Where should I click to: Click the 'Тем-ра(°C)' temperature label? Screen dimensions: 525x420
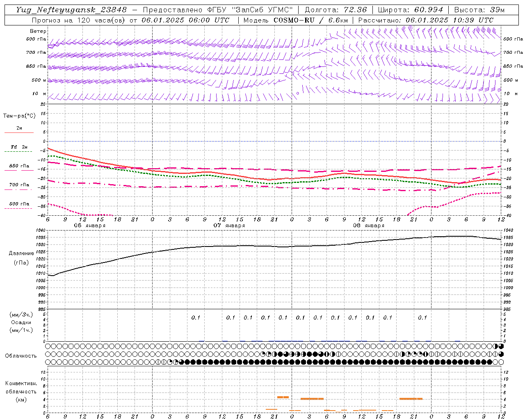pos(19,116)
